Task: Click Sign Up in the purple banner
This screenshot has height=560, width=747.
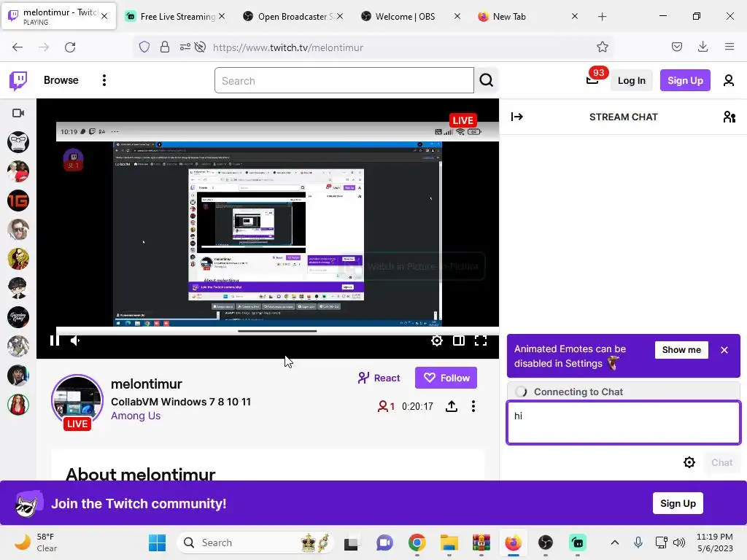Action: [x=678, y=503]
